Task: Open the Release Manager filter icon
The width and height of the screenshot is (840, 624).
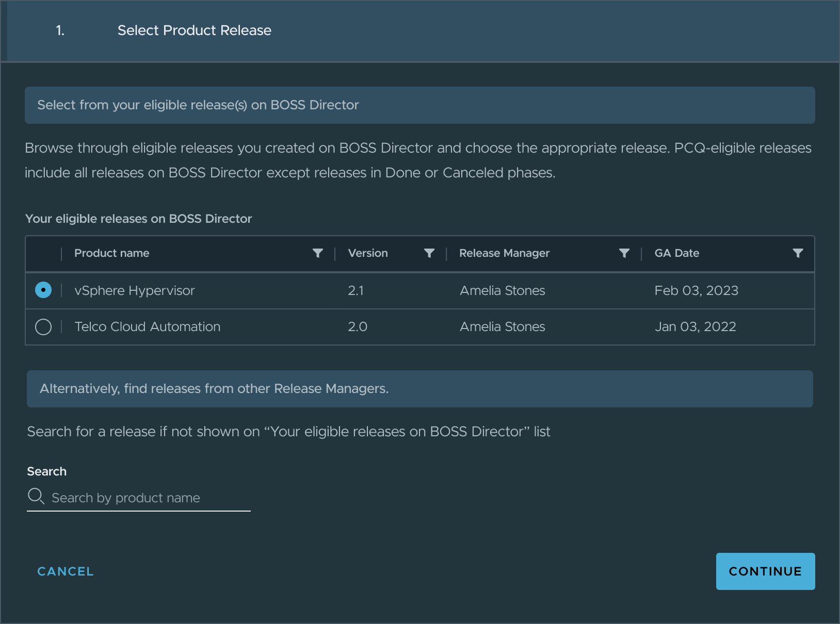Action: pyautogui.click(x=624, y=253)
